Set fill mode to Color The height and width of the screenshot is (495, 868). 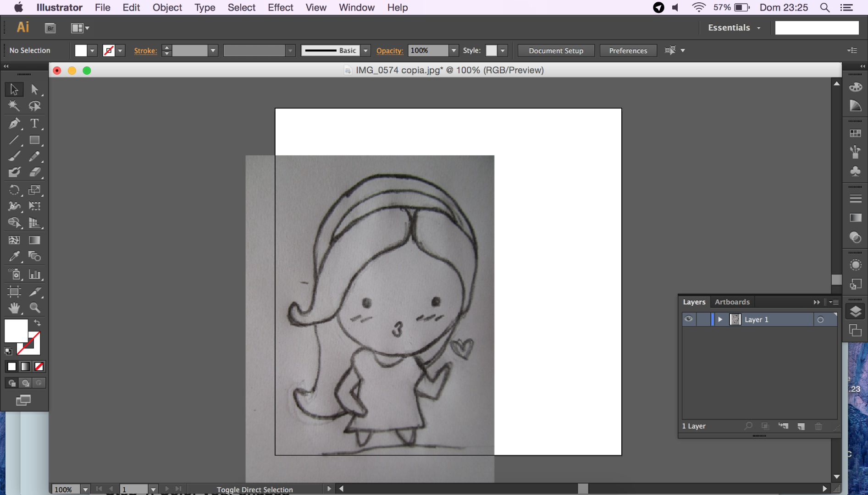coord(12,366)
